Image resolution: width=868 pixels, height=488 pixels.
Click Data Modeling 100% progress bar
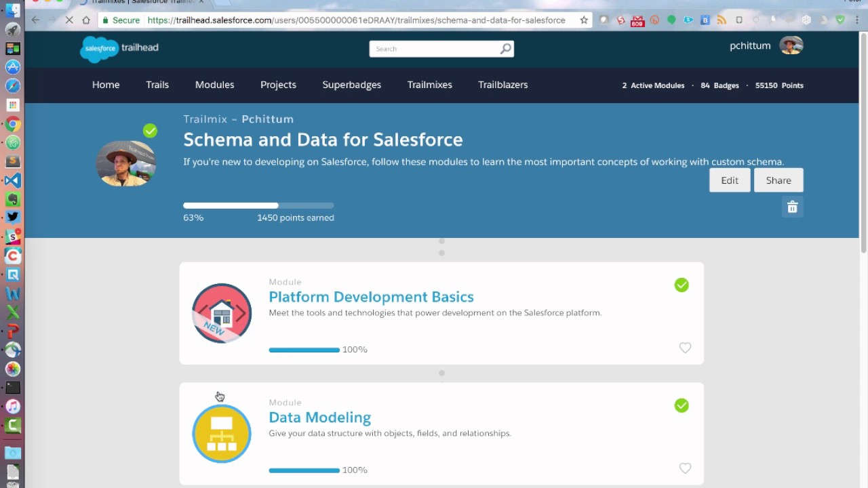[x=304, y=470]
